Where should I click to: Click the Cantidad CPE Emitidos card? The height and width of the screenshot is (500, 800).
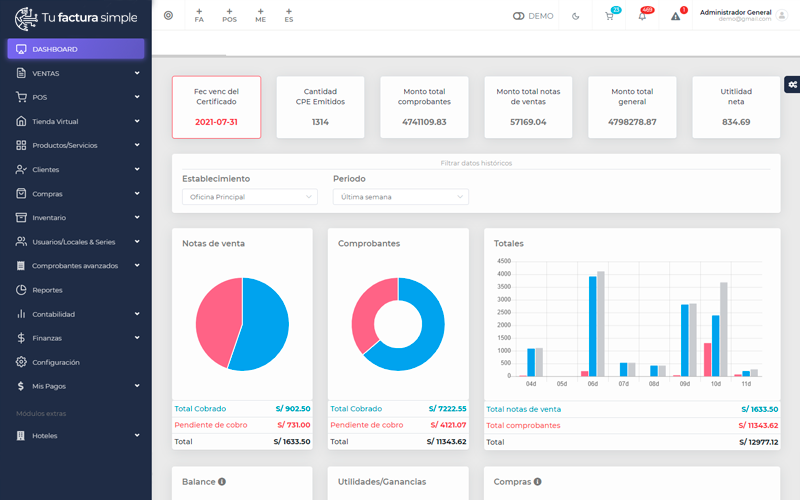(320, 107)
